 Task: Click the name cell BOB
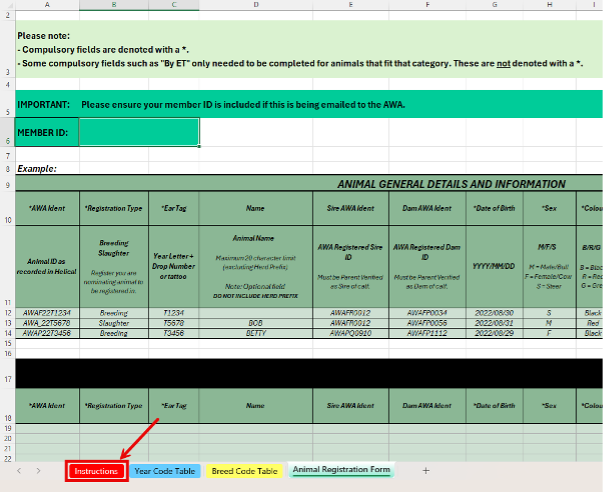pyautogui.click(x=256, y=323)
